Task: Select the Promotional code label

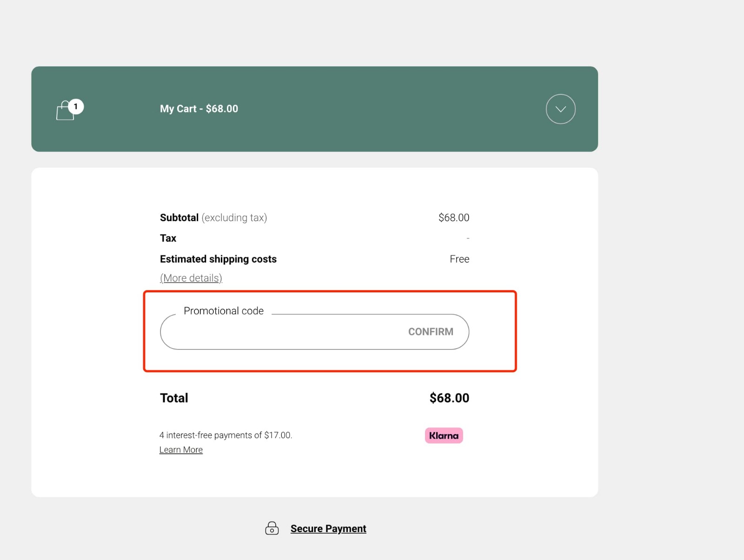Action: [x=223, y=310]
